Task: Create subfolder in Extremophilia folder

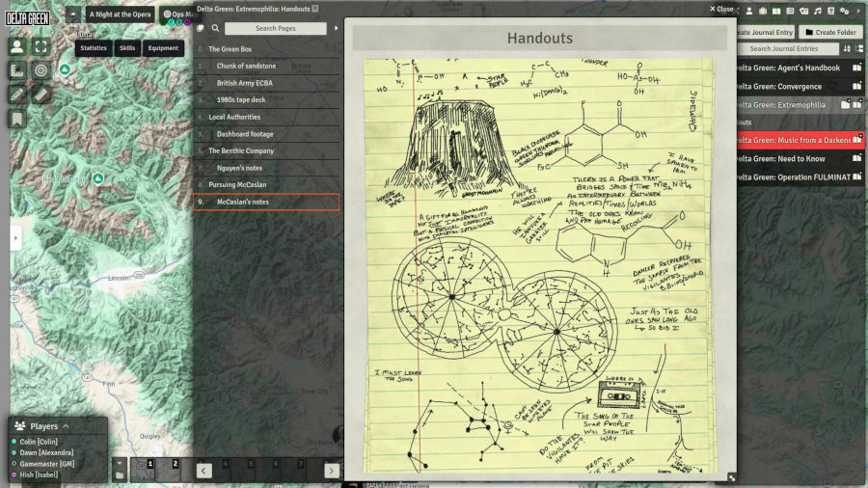Action: click(x=845, y=104)
